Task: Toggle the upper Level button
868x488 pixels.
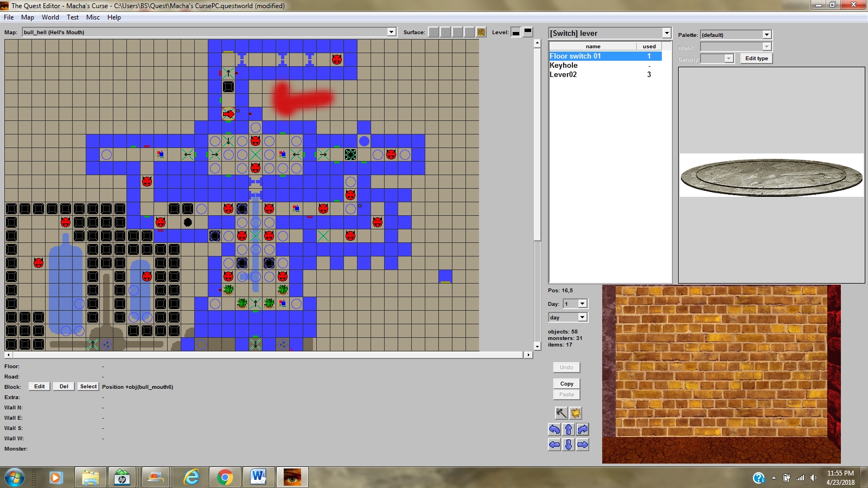Action: [x=528, y=31]
